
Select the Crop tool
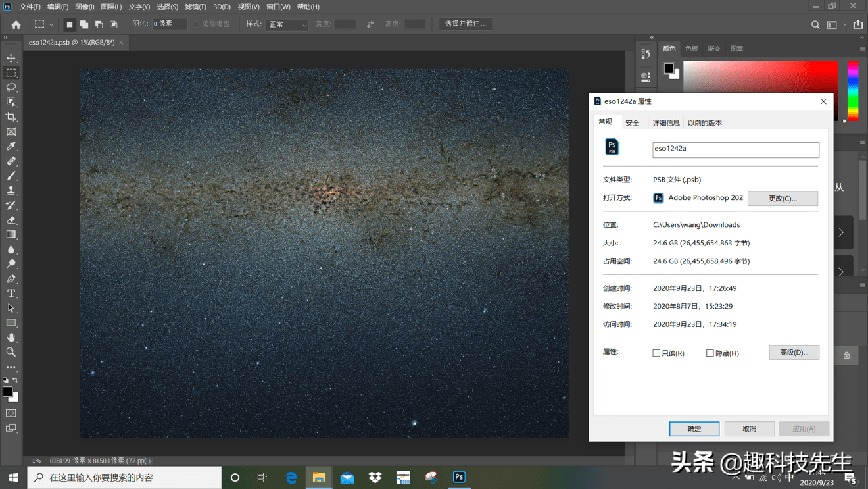[x=11, y=117]
